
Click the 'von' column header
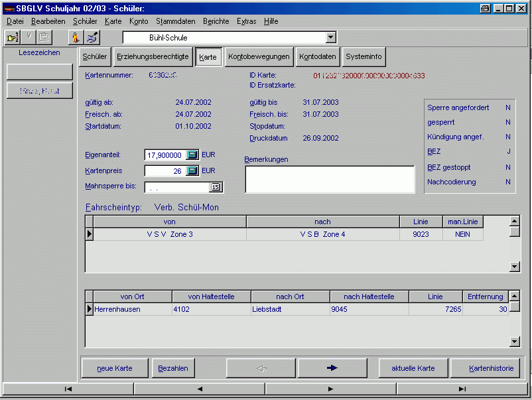pyautogui.click(x=170, y=222)
